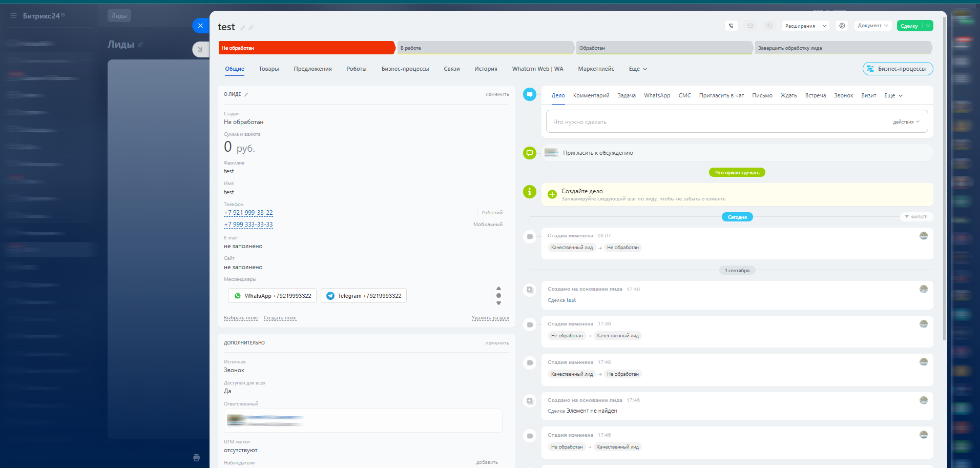Image resolution: width=980 pixels, height=468 pixels.
Task: Click the Выбрать поле link
Action: point(240,318)
